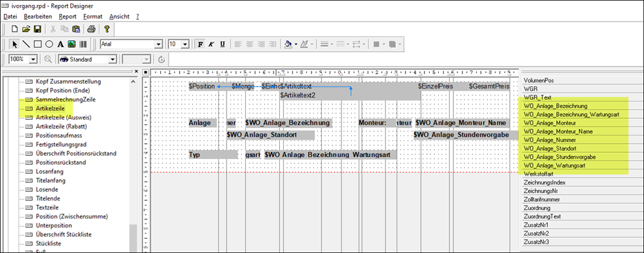Open the Ansicht menu
Image resolution: width=644 pixels, height=253 pixels.
coord(119,17)
